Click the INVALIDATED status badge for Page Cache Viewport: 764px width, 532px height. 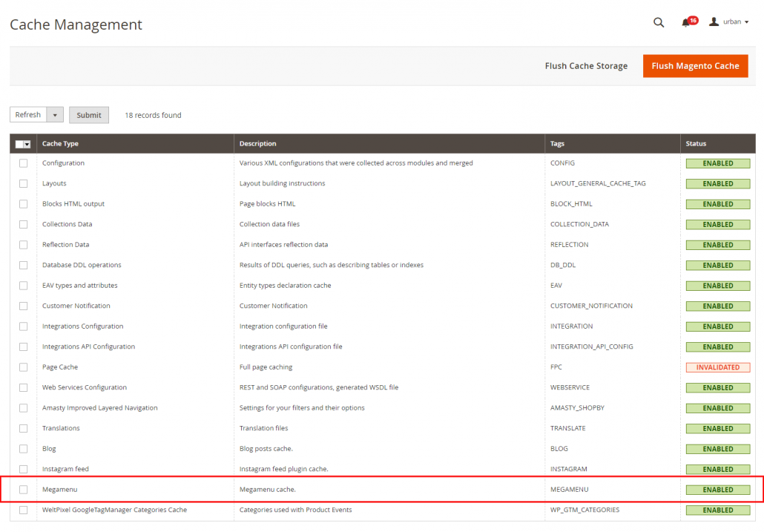click(718, 367)
